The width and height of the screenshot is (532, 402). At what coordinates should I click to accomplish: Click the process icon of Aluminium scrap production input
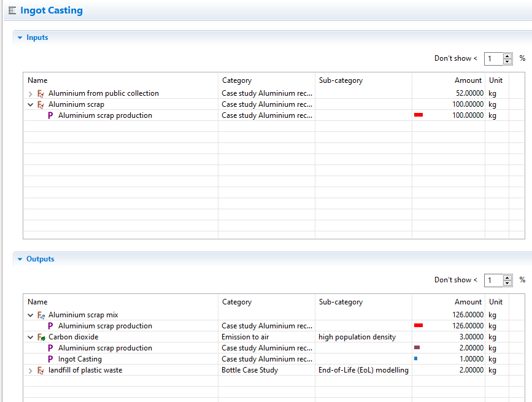point(50,116)
